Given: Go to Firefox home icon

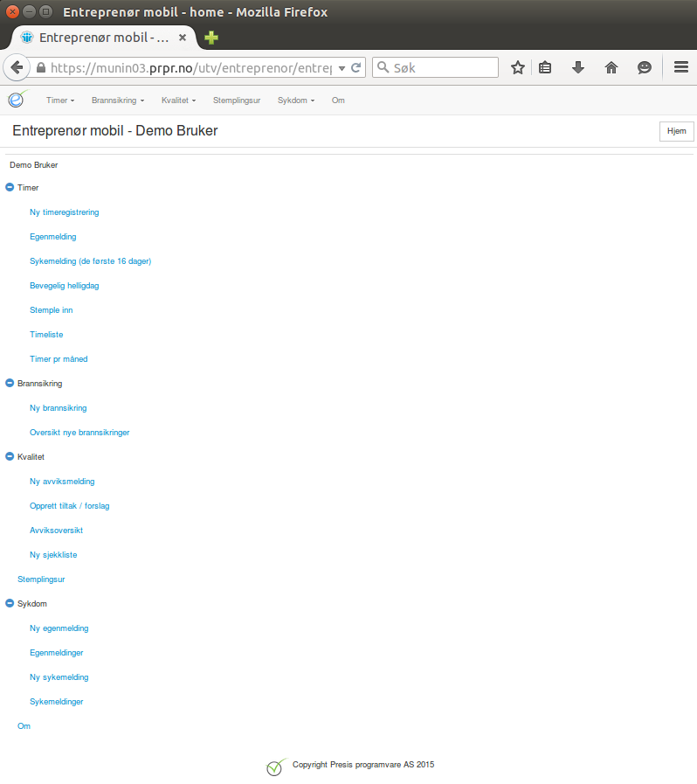Looking at the screenshot, I should point(611,67).
